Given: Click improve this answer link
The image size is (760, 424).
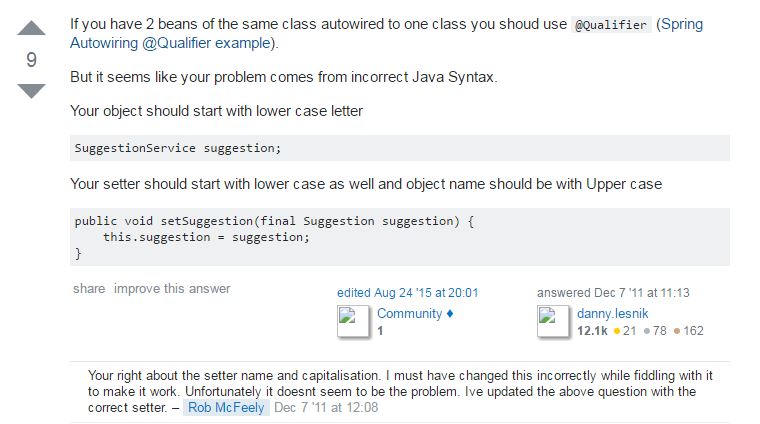Looking at the screenshot, I should 172,288.
